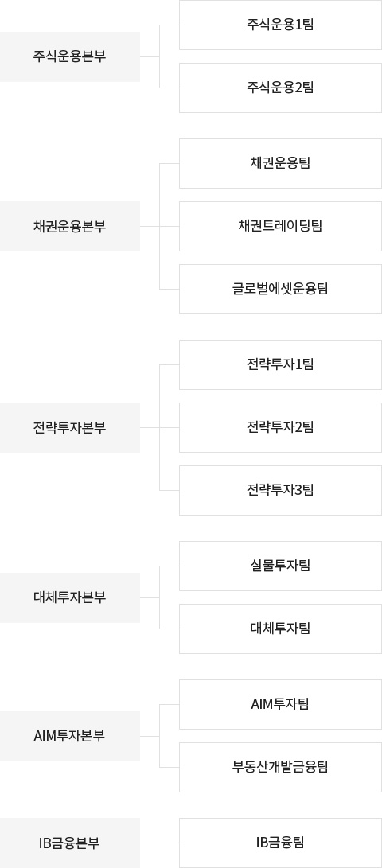Click the 주식운용1팀 team box
The image size is (382, 868).
280,25
